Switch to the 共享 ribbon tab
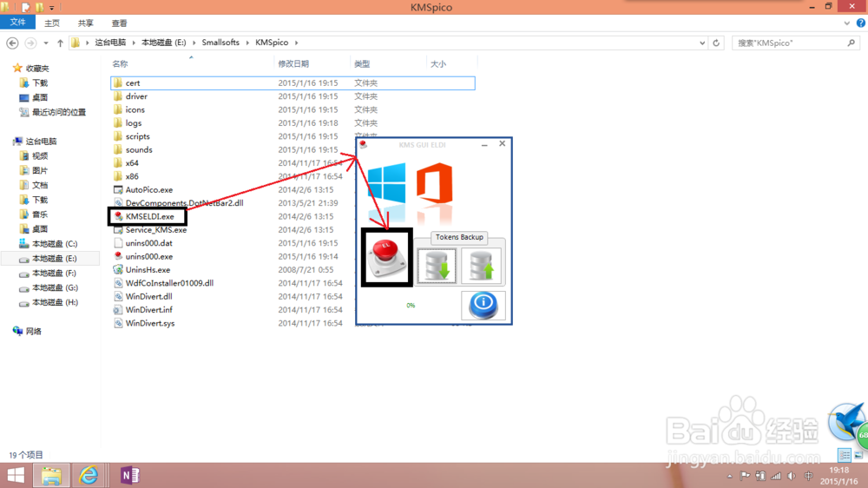868x488 pixels. [86, 23]
